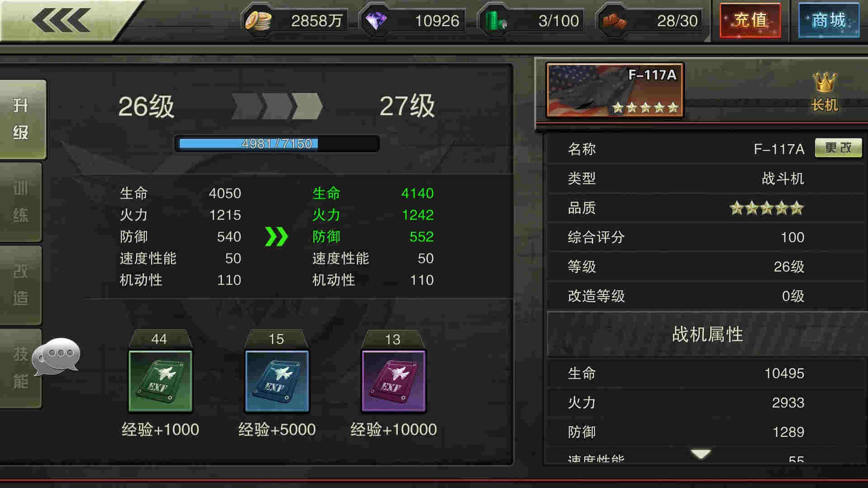
Task: Switch to the 训练 training tab
Action: [21, 202]
